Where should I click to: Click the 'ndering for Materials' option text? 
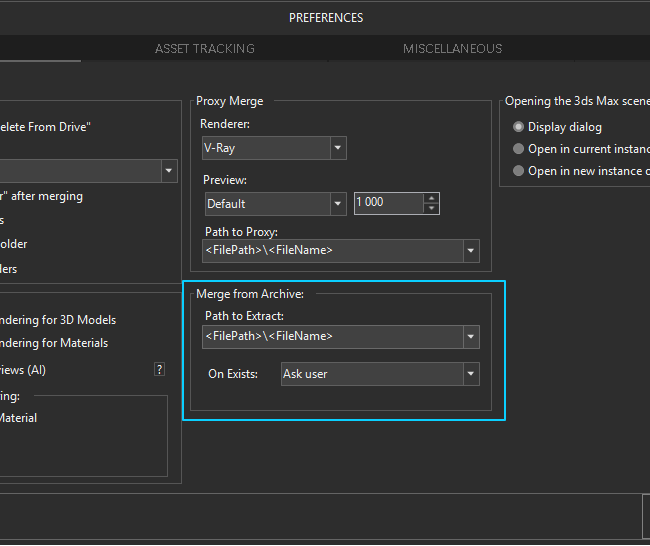click(x=54, y=343)
